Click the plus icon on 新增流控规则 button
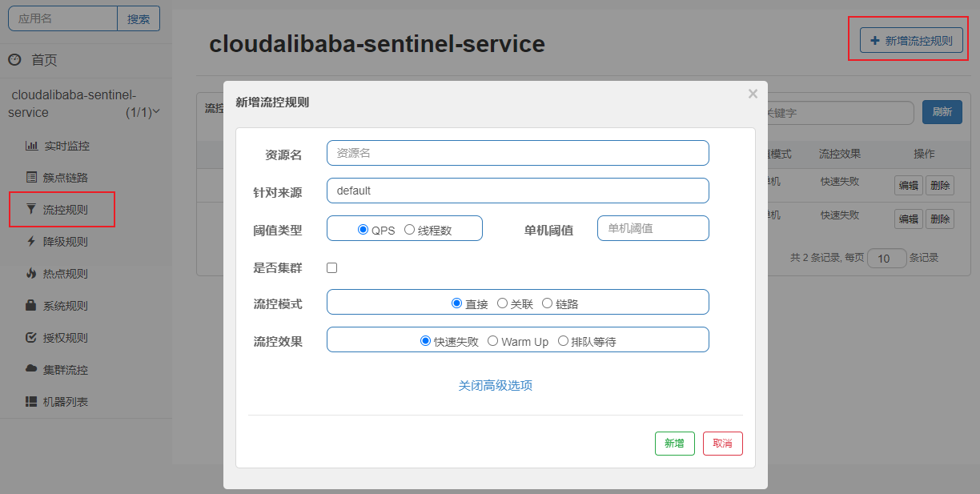The width and height of the screenshot is (980, 494). [874, 40]
